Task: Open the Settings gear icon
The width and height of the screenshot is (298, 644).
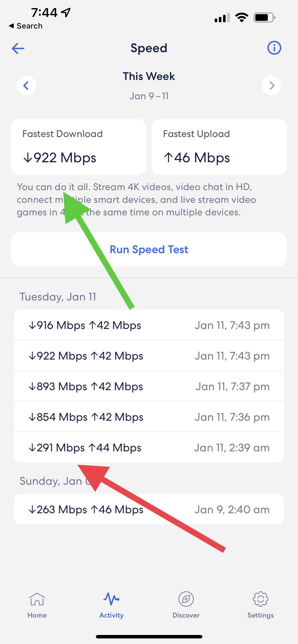Action: tap(260, 599)
